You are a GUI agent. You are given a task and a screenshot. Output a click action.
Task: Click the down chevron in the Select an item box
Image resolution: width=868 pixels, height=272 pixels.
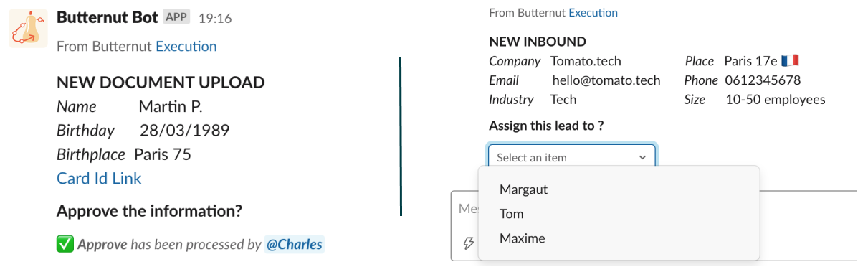(642, 158)
